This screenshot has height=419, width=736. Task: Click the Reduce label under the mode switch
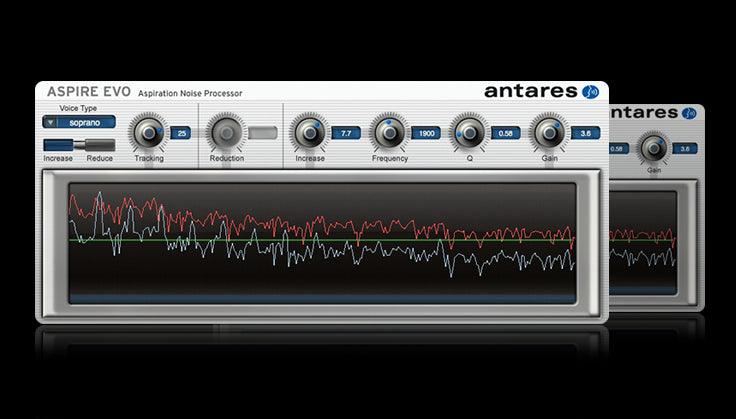pyautogui.click(x=100, y=159)
